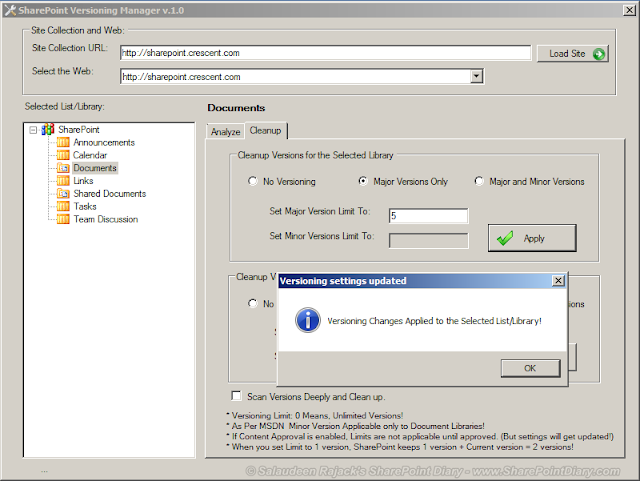Select Shared Documents in the tree
This screenshot has height=481, width=640.
coord(109,194)
